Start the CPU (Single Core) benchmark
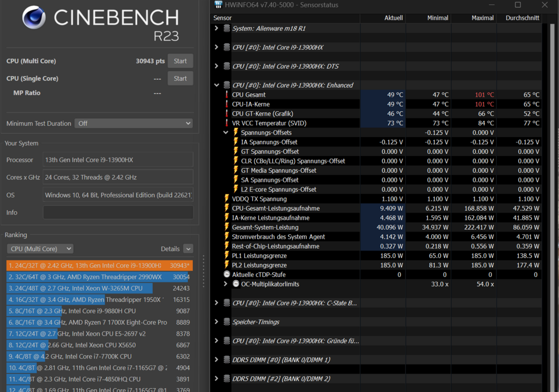 coord(180,78)
